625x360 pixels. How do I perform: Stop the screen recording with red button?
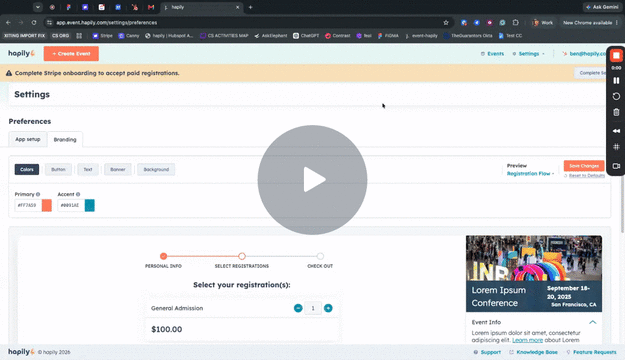click(x=616, y=55)
